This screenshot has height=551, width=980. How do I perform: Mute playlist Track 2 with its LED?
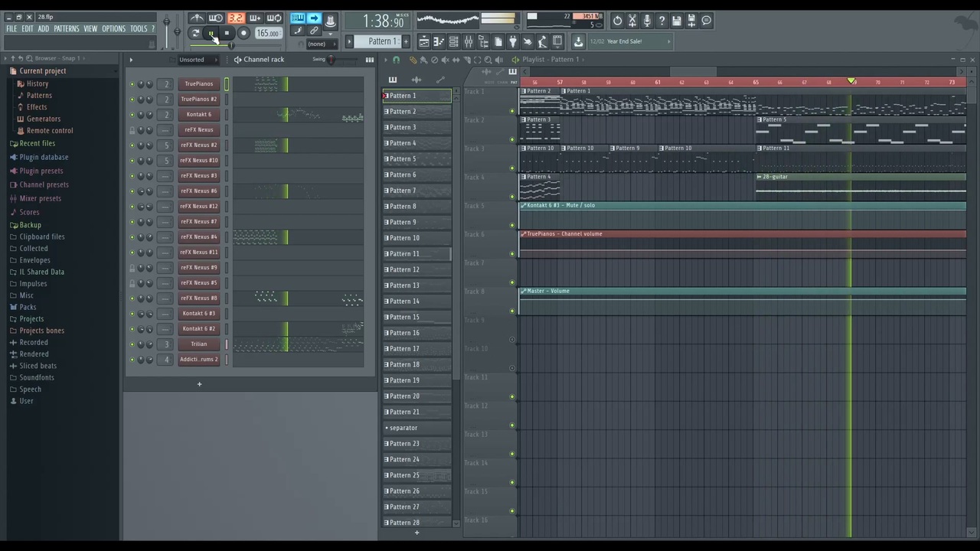[x=512, y=139]
